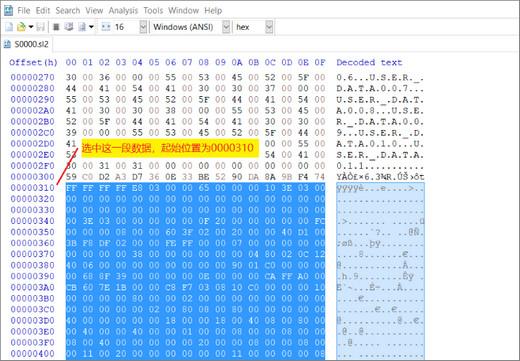The width and height of the screenshot is (520, 361).
Task: Click the Open file folder icon
Action: [21, 27]
